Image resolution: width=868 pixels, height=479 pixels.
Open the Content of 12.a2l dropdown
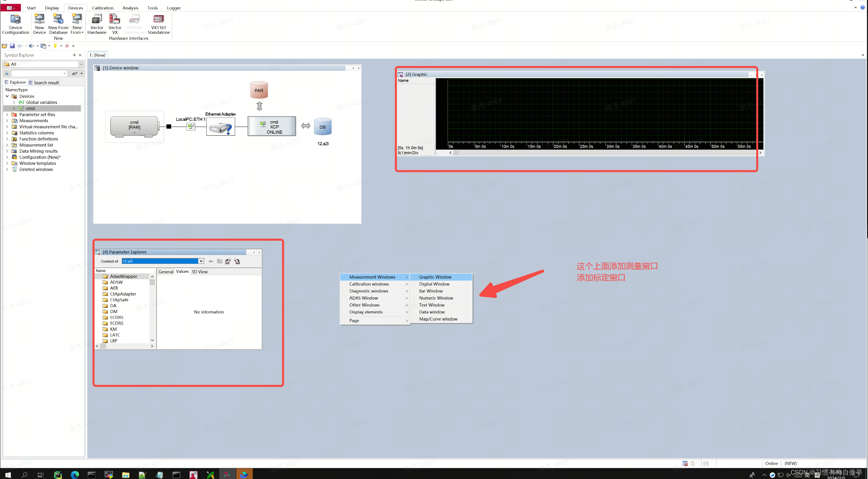pos(201,261)
